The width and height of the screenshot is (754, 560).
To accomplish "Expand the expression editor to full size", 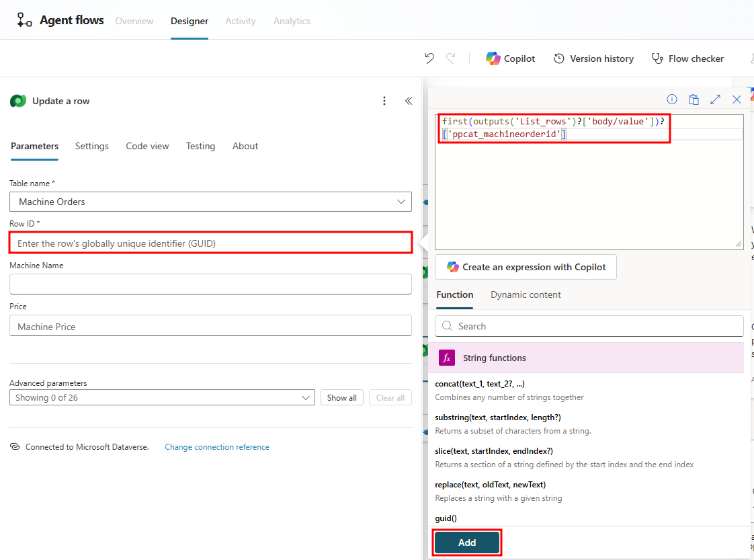I will pos(715,99).
